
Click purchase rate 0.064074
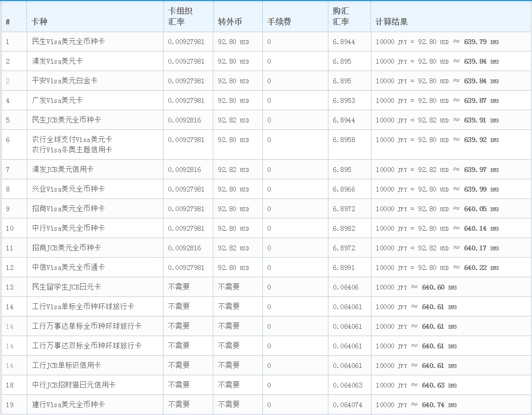pyautogui.click(x=347, y=405)
